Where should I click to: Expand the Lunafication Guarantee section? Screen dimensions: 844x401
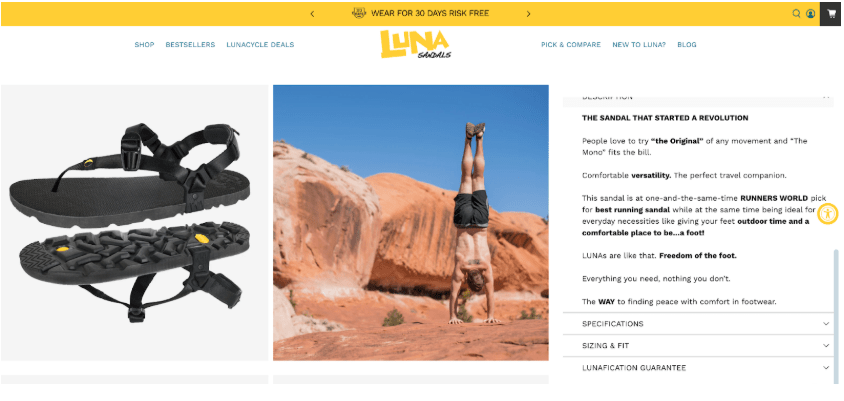point(698,368)
